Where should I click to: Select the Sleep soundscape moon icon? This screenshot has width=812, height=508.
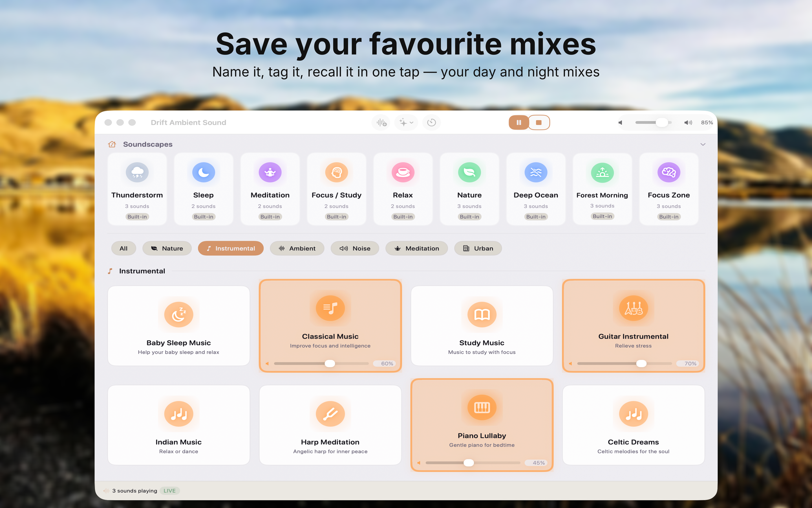203,172
